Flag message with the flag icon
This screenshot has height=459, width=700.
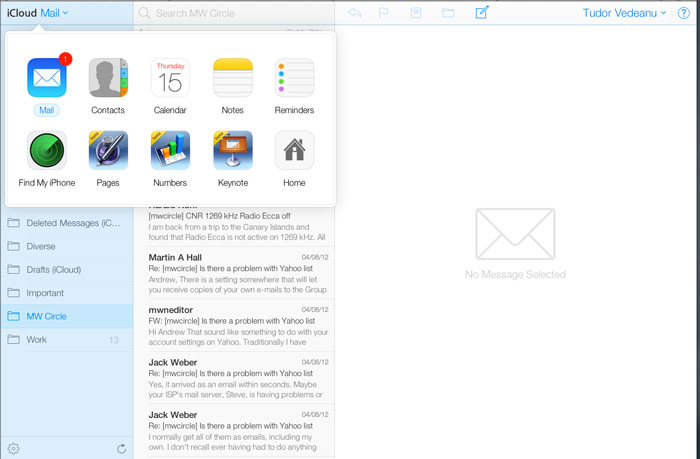pos(383,13)
